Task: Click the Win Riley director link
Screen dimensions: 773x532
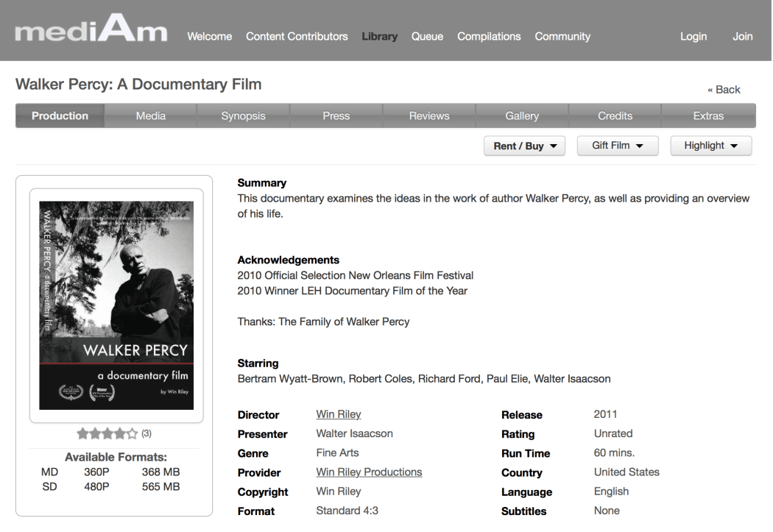Action: point(338,414)
